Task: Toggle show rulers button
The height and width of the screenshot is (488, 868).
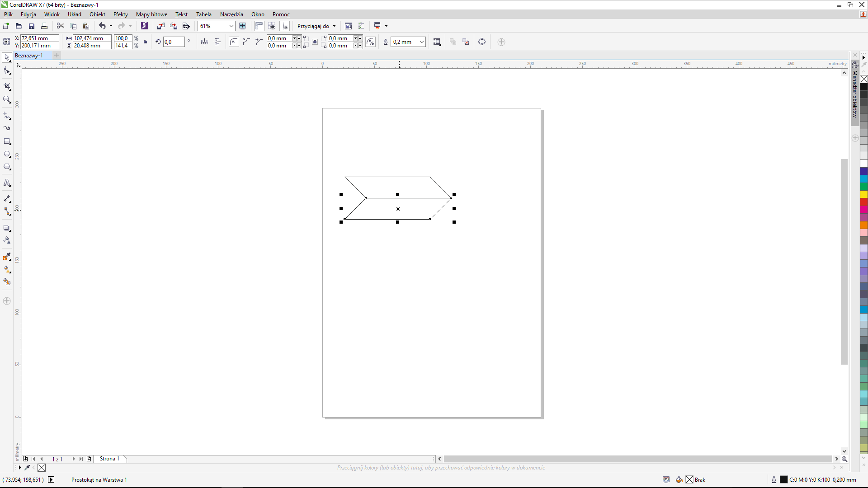Action: click(x=259, y=26)
